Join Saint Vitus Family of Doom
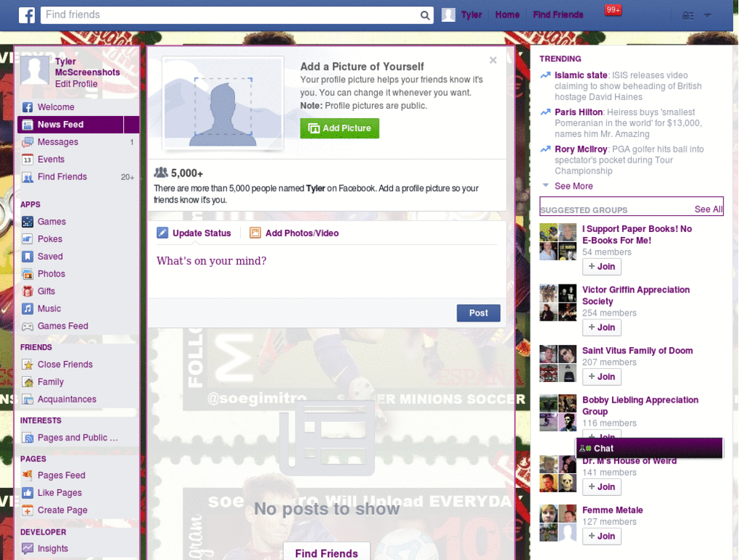 (602, 377)
